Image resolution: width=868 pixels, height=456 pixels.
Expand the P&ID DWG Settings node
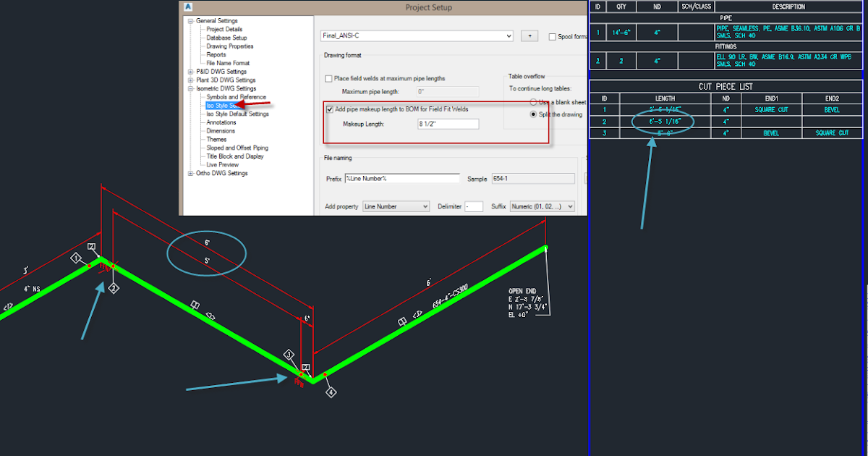click(x=189, y=71)
